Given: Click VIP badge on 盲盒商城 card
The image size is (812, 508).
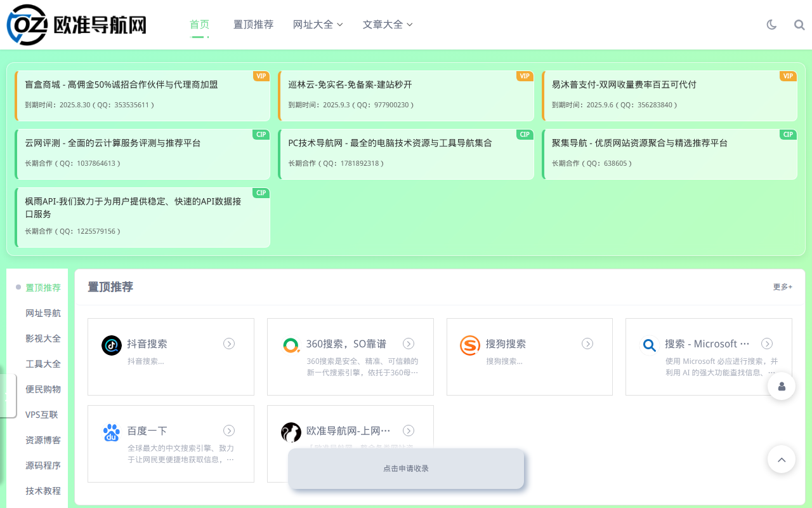Looking at the screenshot, I should [x=261, y=76].
